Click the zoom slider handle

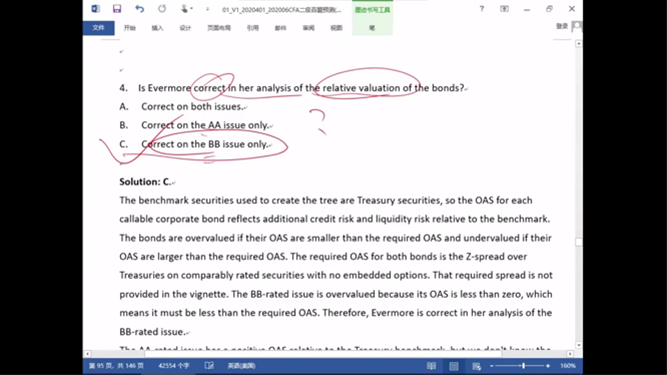(524, 366)
